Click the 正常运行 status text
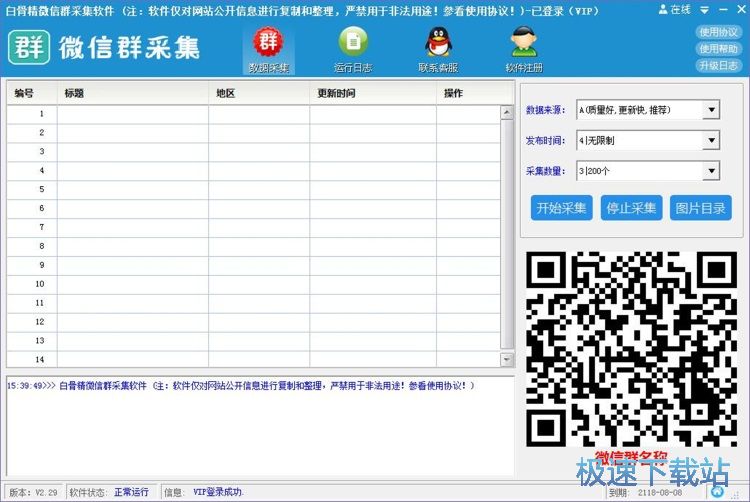Image resolution: width=750 pixels, height=502 pixels. tap(132, 492)
